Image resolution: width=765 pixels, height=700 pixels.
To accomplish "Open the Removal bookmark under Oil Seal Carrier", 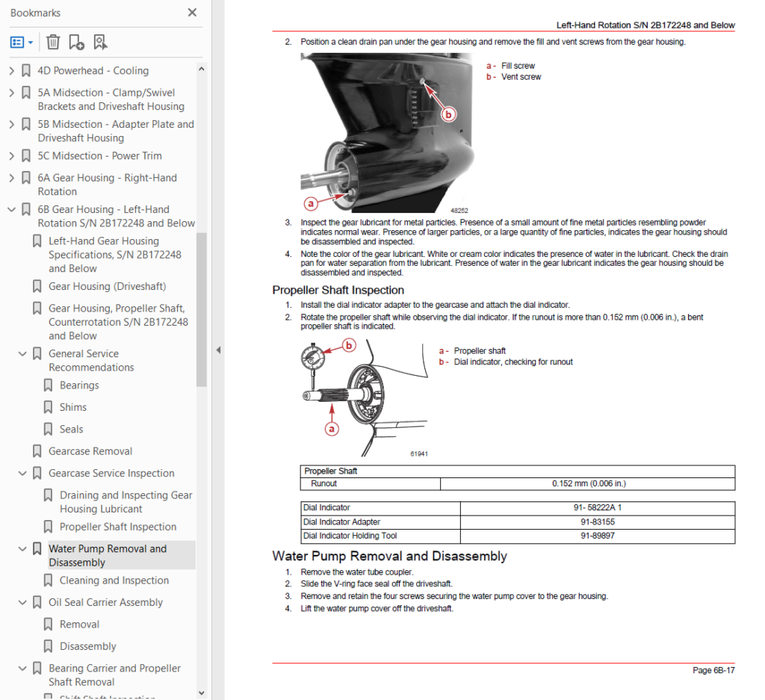I will tap(79, 625).
